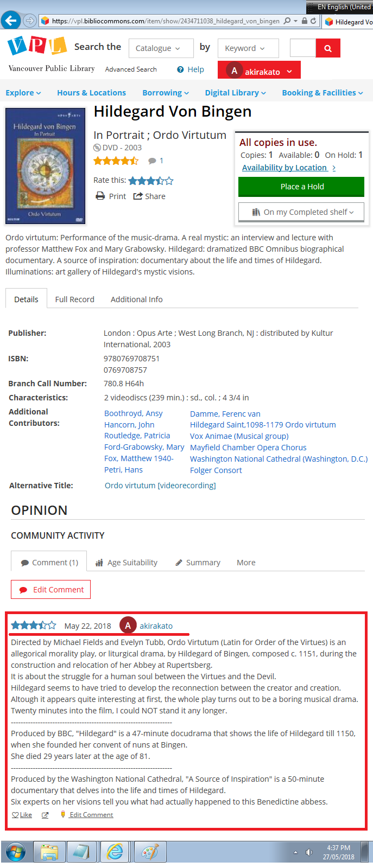Image resolution: width=373 pixels, height=868 pixels.
Task: Click the red Edit Comment button
Action: (51, 590)
